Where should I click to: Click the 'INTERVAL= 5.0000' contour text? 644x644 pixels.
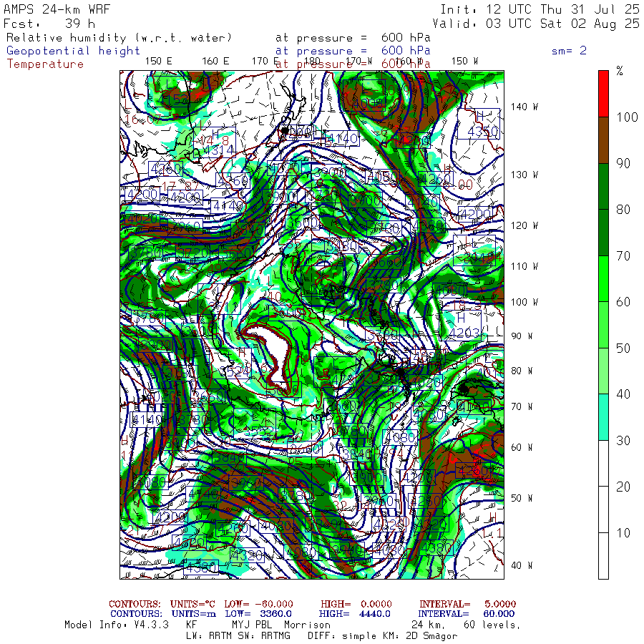point(467,604)
